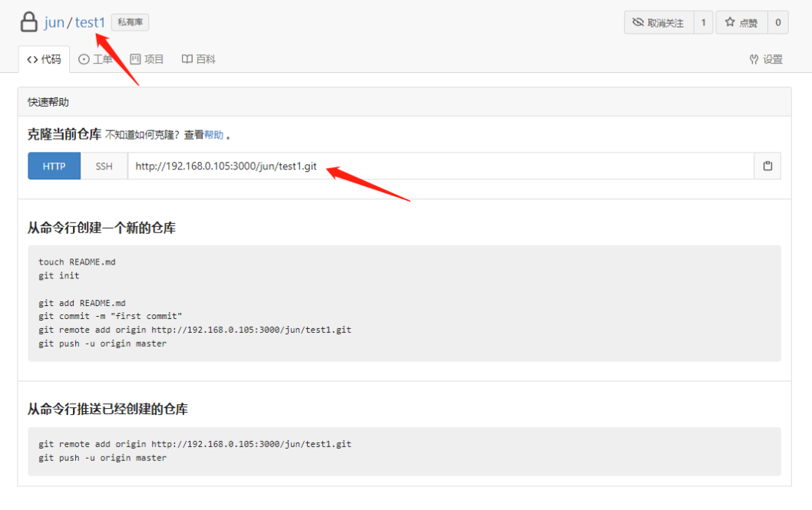Image resolution: width=812 pixels, height=510 pixels.
Task: Click the lock icon beside jun/test1
Action: click(x=29, y=22)
